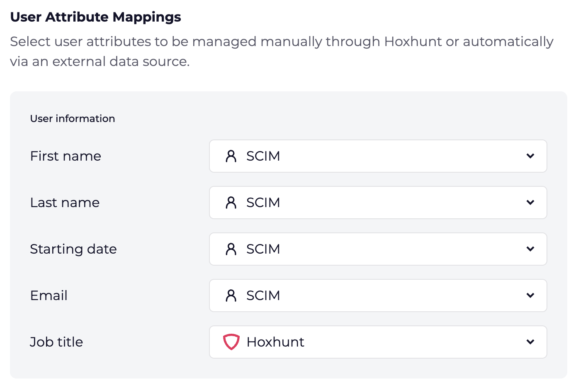The width and height of the screenshot is (588, 386).
Task: Click the Starting date field label
Action: [73, 249]
